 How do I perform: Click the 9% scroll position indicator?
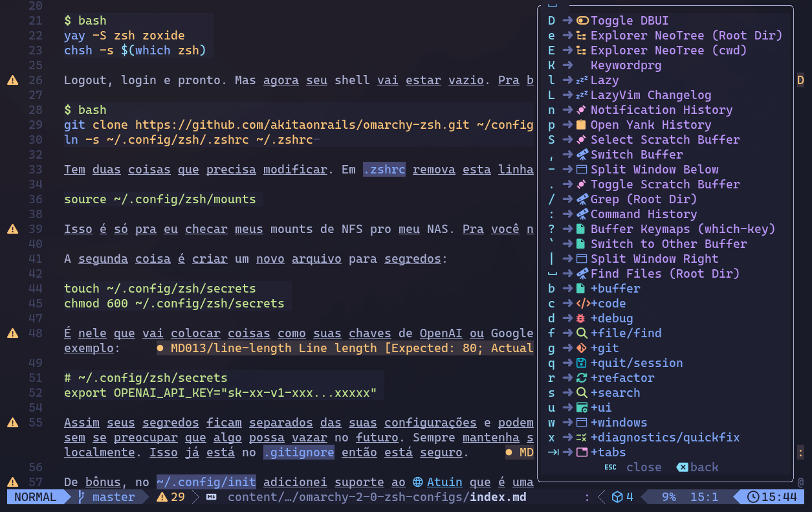[668, 497]
